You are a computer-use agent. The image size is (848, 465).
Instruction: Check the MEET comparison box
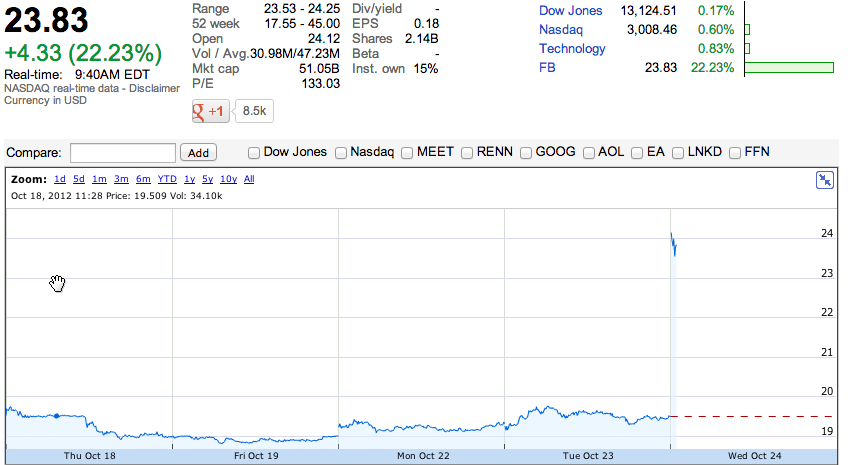click(407, 153)
